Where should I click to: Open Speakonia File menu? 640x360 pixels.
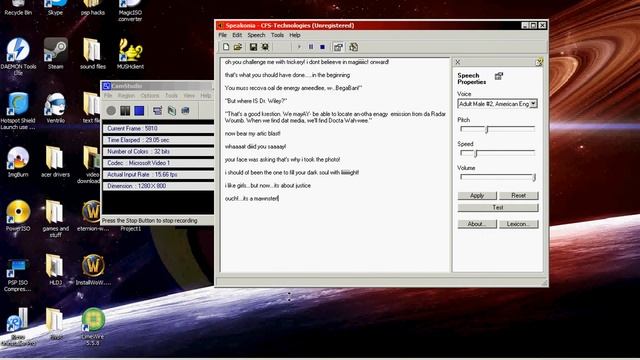point(222,35)
